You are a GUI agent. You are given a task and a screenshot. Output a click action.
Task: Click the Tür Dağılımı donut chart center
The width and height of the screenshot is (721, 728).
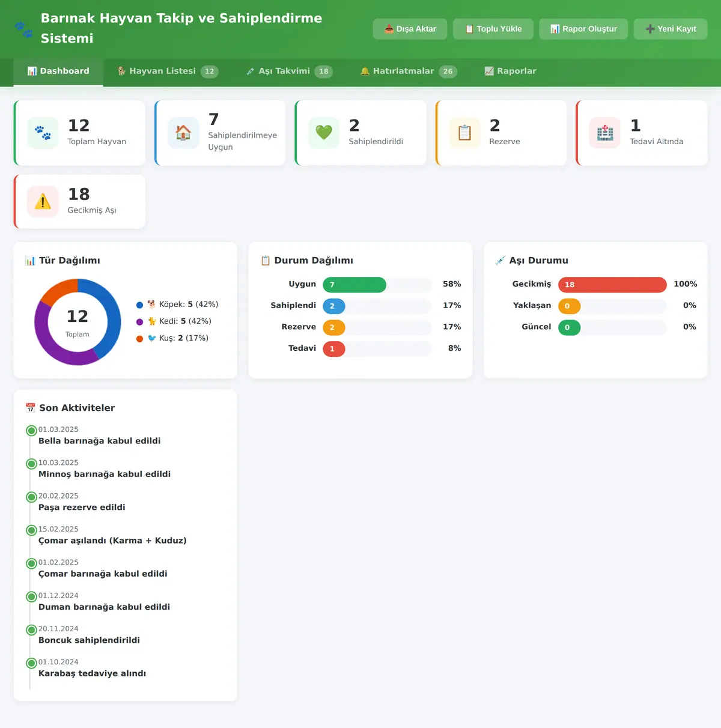click(x=78, y=322)
